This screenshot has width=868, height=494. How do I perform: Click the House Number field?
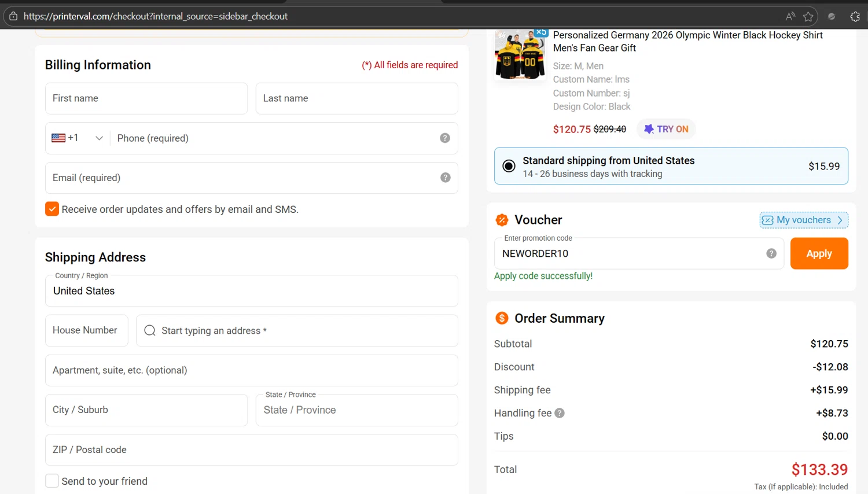coord(87,330)
